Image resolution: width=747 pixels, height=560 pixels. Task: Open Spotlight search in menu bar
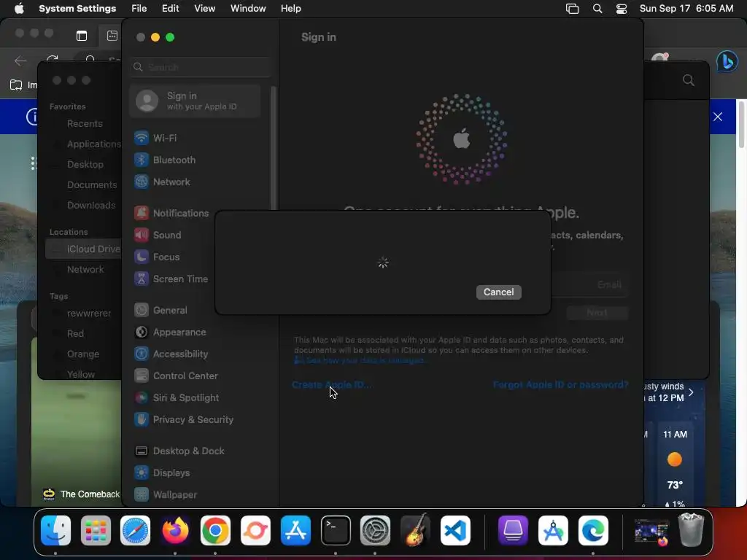(597, 9)
